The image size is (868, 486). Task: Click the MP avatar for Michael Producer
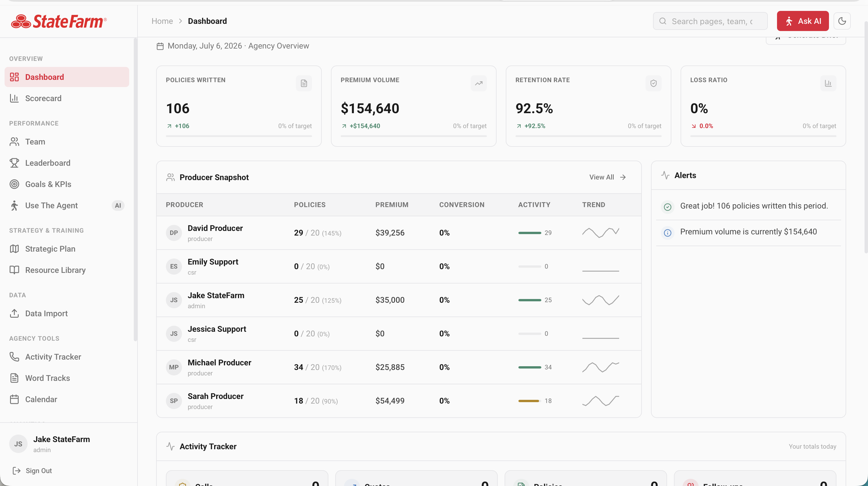pyautogui.click(x=174, y=367)
